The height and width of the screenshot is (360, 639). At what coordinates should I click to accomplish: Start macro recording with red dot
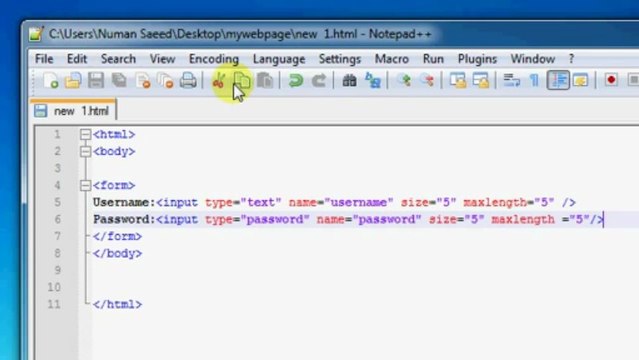[x=611, y=80]
